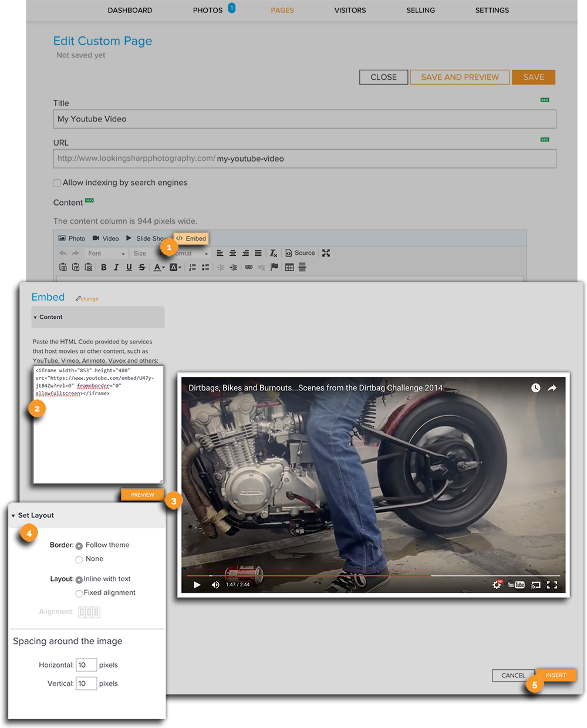Toggle Source view
This screenshot has width=587, height=728.
point(300,253)
